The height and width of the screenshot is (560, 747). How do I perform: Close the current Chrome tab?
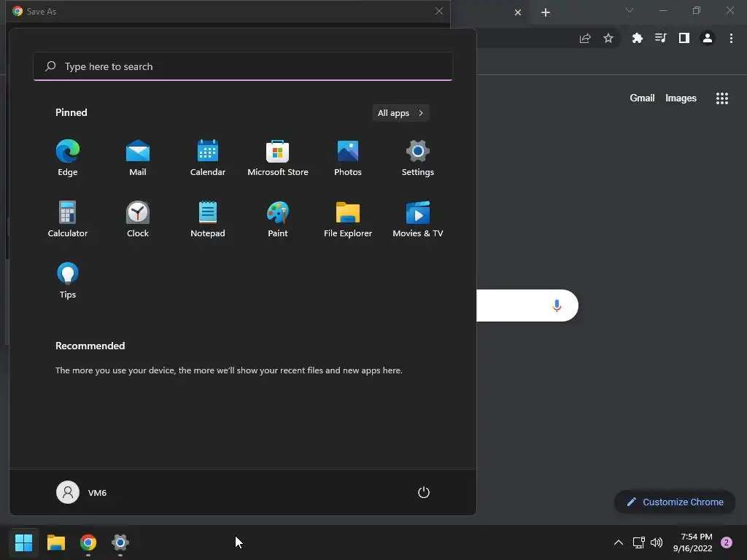tap(518, 12)
